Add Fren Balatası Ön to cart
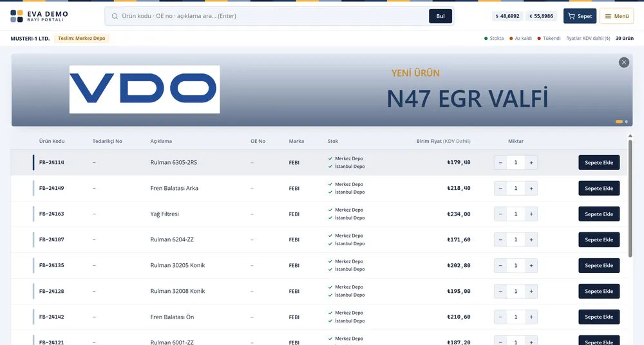The image size is (644, 345). (x=599, y=317)
